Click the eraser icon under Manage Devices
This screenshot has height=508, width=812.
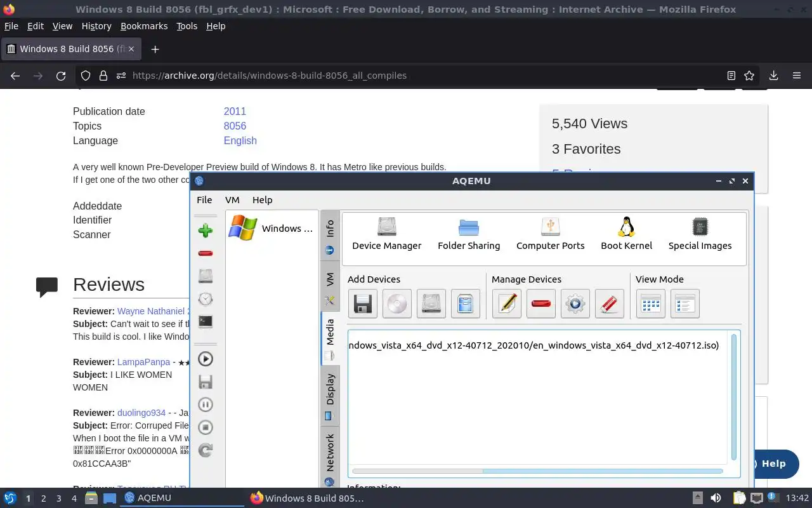click(x=610, y=304)
